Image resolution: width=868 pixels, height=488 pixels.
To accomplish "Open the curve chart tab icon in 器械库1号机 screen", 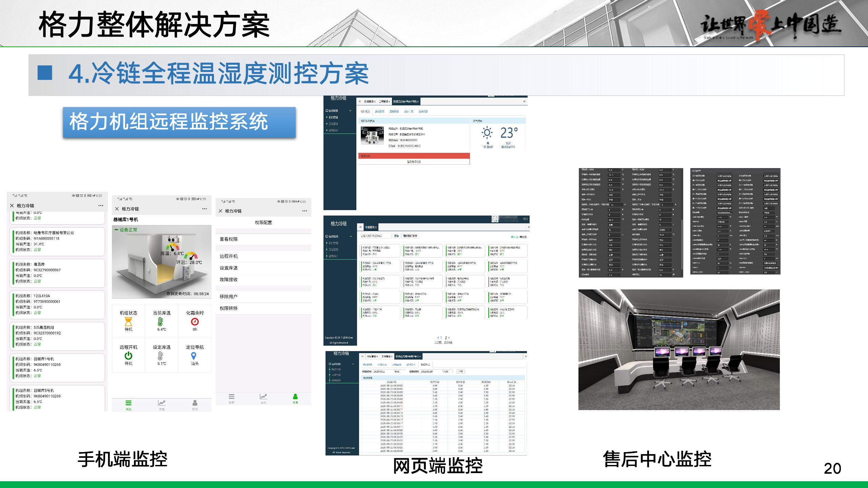I will click(x=161, y=403).
